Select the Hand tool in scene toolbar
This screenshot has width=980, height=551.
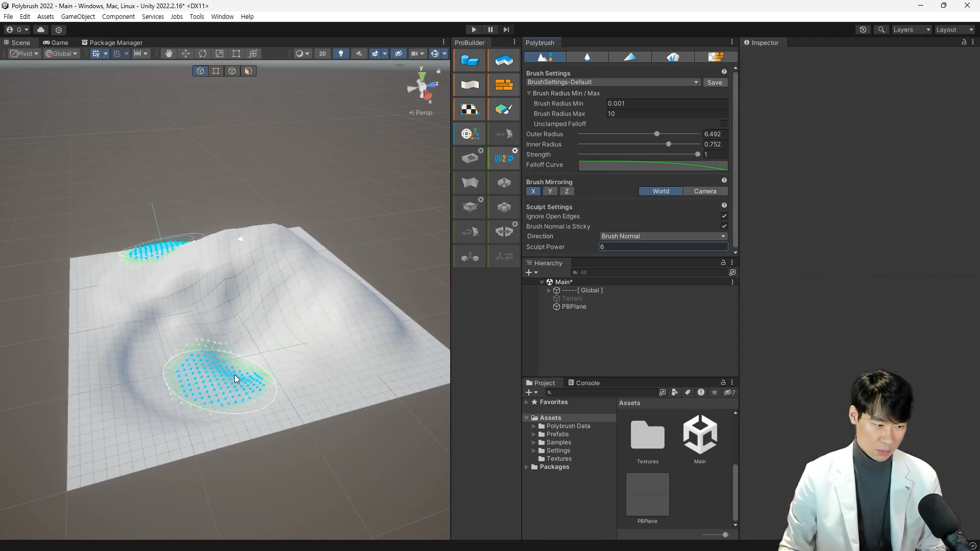point(168,54)
